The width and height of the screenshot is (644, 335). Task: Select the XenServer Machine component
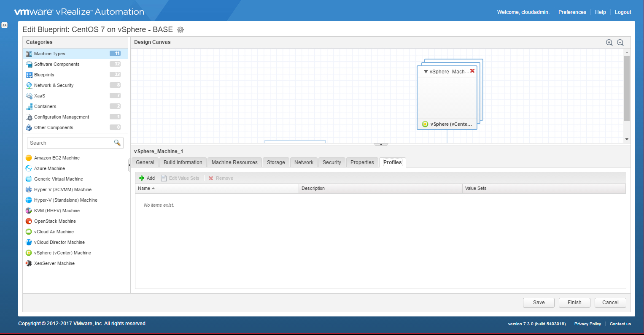(x=54, y=263)
